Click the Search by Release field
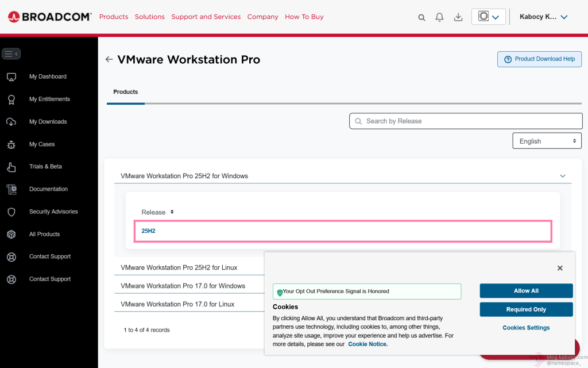The image size is (588, 368). coord(466,121)
